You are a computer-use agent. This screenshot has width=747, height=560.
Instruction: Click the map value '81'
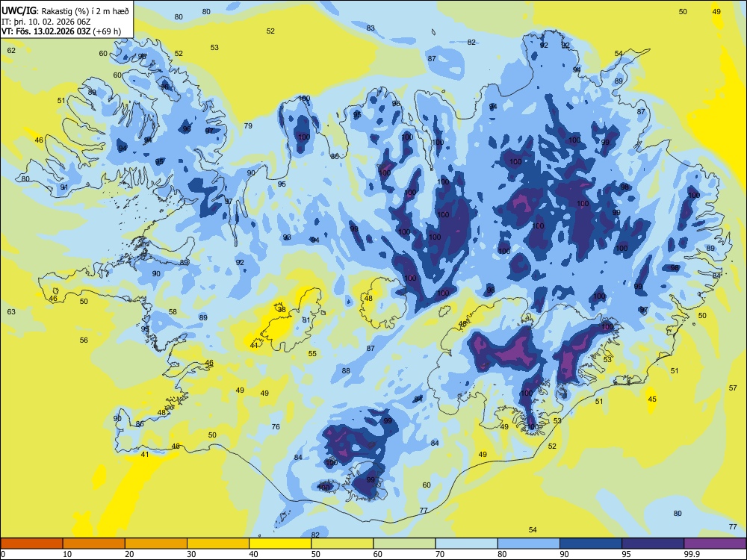[x=306, y=320]
